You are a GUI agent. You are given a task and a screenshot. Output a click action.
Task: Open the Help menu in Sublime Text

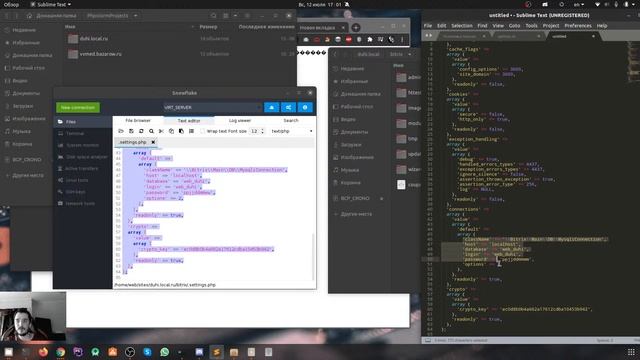pyautogui.click(x=602, y=25)
